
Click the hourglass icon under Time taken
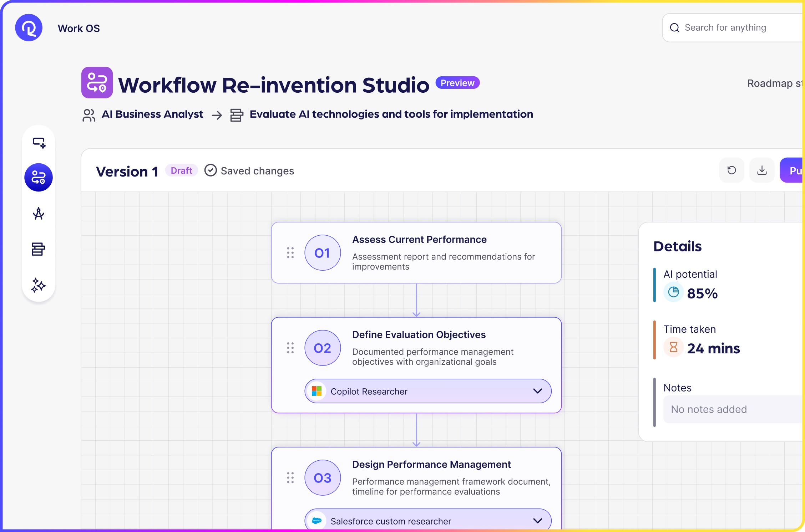pos(673,347)
